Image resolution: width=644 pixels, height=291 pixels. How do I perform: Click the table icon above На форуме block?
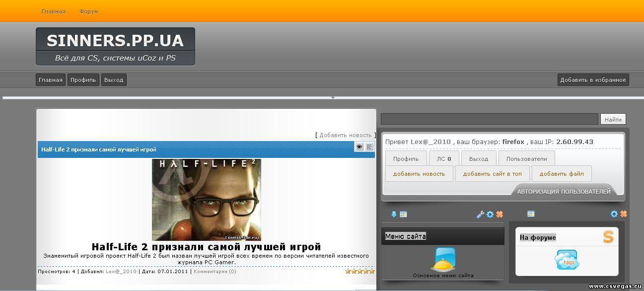531,214
